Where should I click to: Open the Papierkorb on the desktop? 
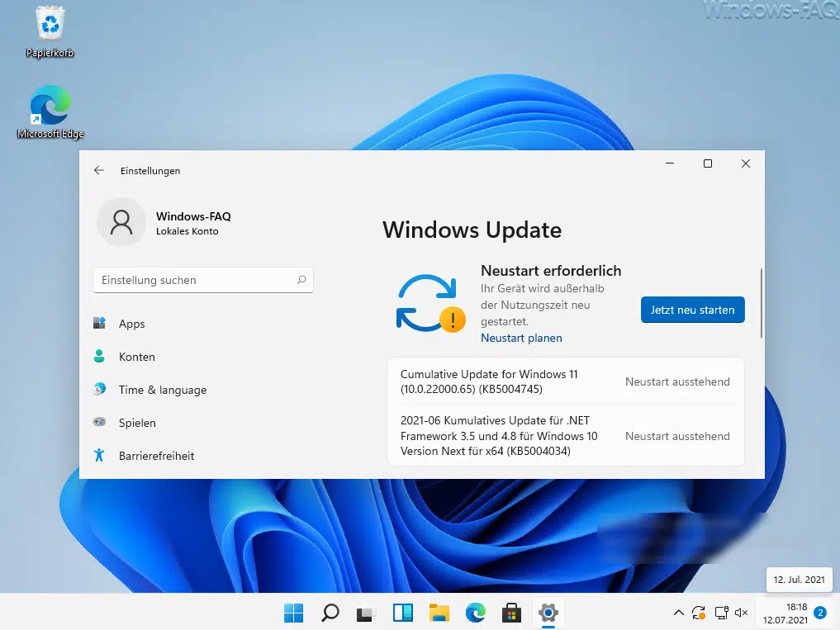(x=50, y=31)
